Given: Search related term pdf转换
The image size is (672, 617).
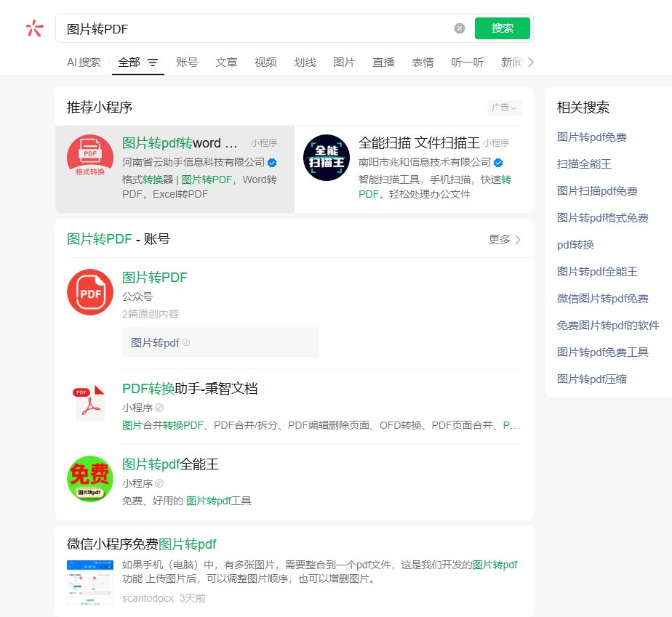Looking at the screenshot, I should pos(575,245).
